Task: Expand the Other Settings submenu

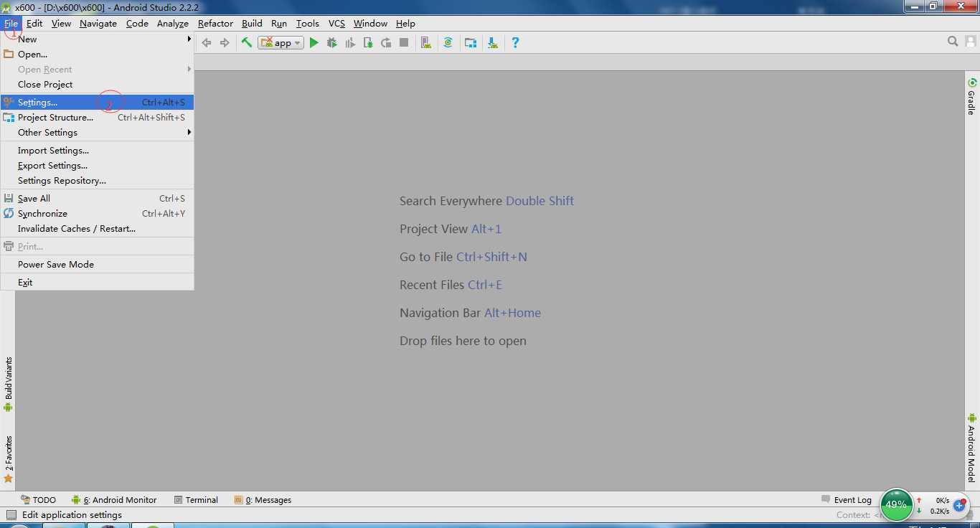Action: 97,133
